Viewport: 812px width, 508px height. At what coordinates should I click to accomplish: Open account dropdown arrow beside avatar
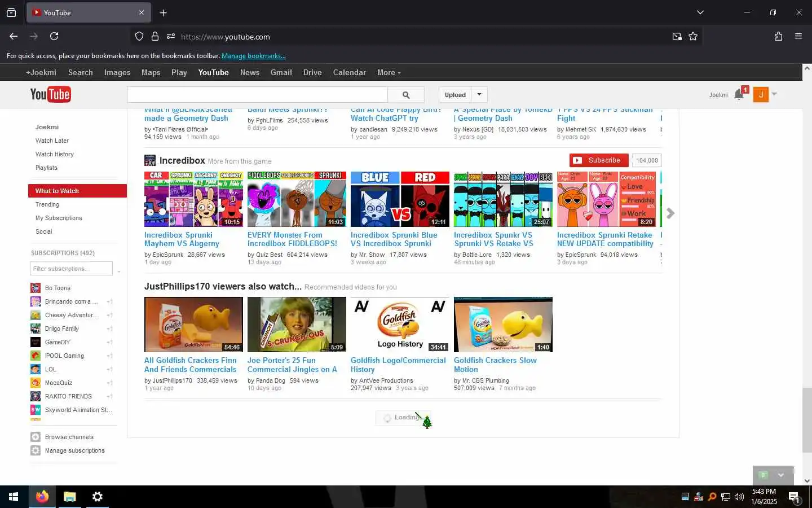click(x=774, y=94)
